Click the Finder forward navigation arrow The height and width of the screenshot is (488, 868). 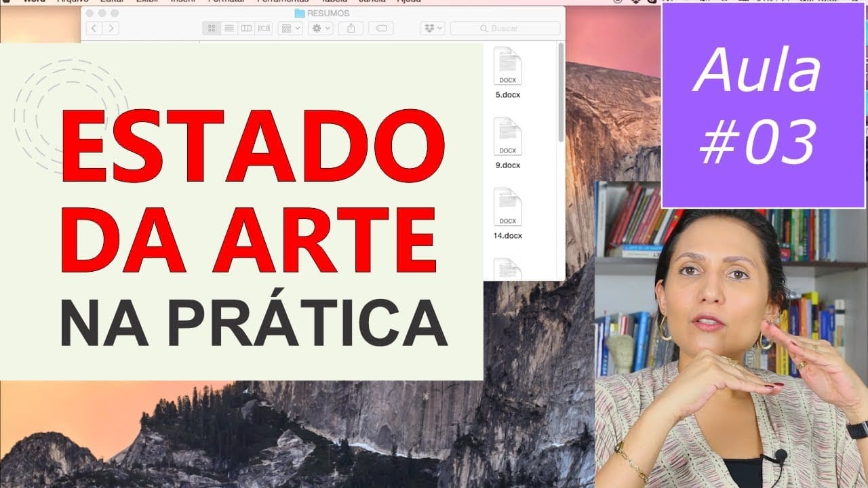coord(110,28)
